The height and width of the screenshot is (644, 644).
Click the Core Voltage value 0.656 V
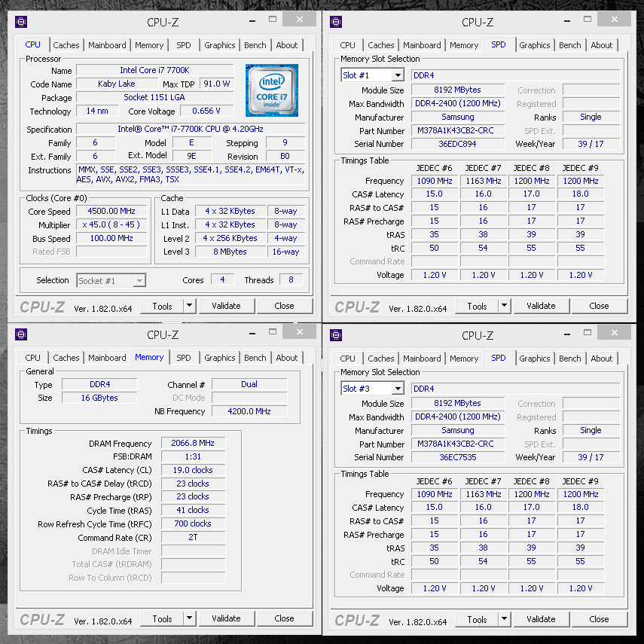[x=206, y=111]
